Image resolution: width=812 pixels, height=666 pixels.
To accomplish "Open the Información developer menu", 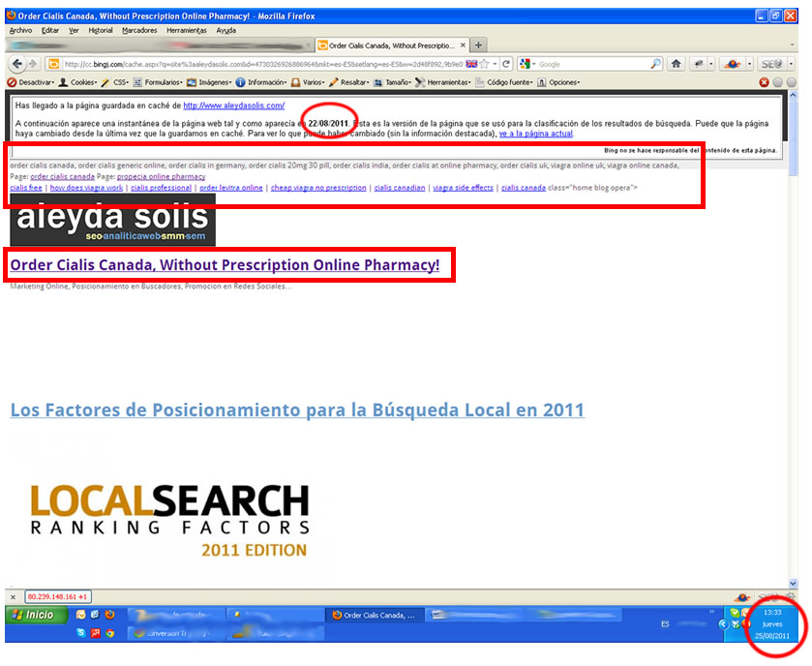I will (261, 82).
